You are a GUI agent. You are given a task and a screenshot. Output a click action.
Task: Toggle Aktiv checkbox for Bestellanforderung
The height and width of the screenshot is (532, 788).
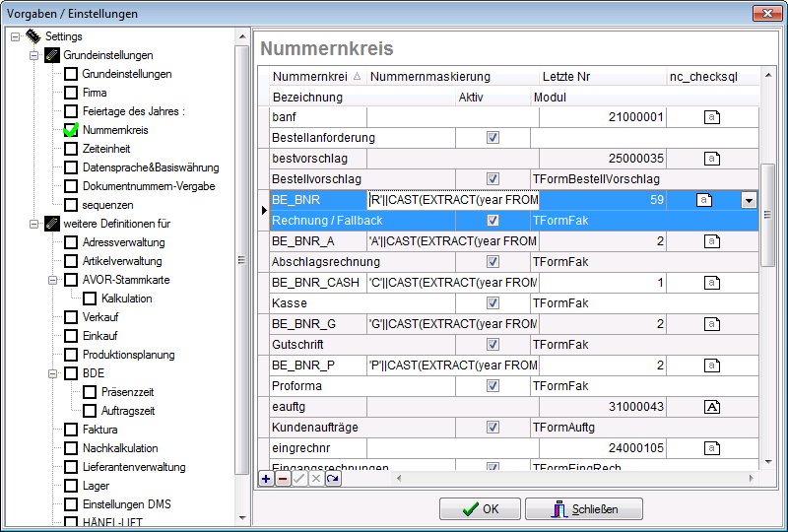pyautogui.click(x=492, y=138)
